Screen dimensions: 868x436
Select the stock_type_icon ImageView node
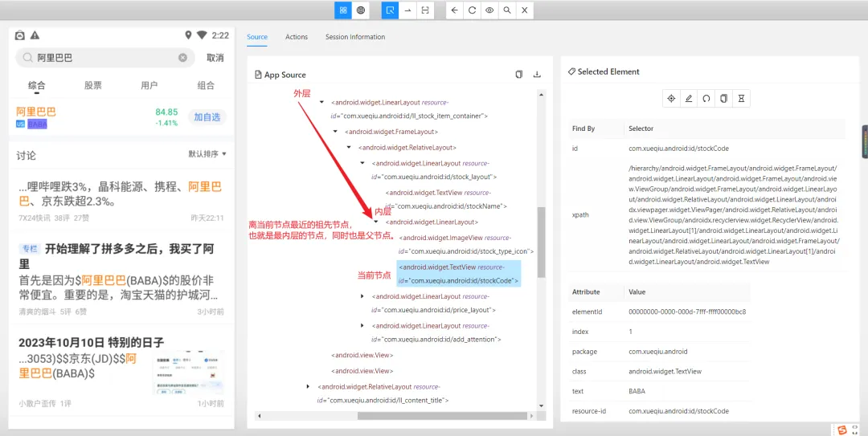465,244
